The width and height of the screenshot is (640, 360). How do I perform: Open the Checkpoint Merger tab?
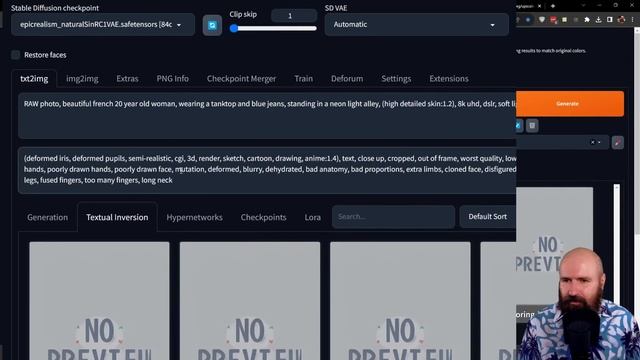pyautogui.click(x=241, y=79)
